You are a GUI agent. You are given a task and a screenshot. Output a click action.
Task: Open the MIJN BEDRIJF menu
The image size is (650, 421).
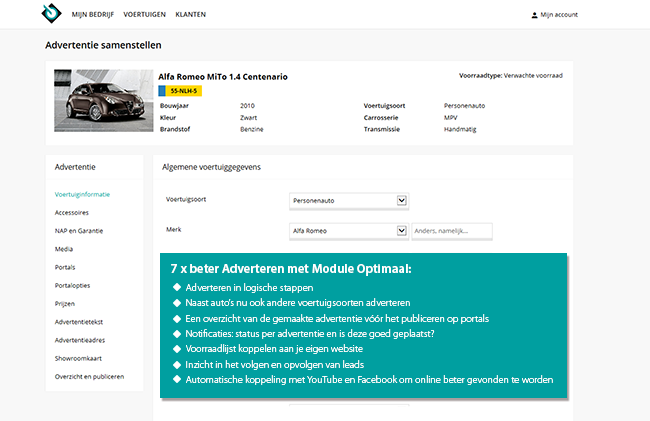93,15
